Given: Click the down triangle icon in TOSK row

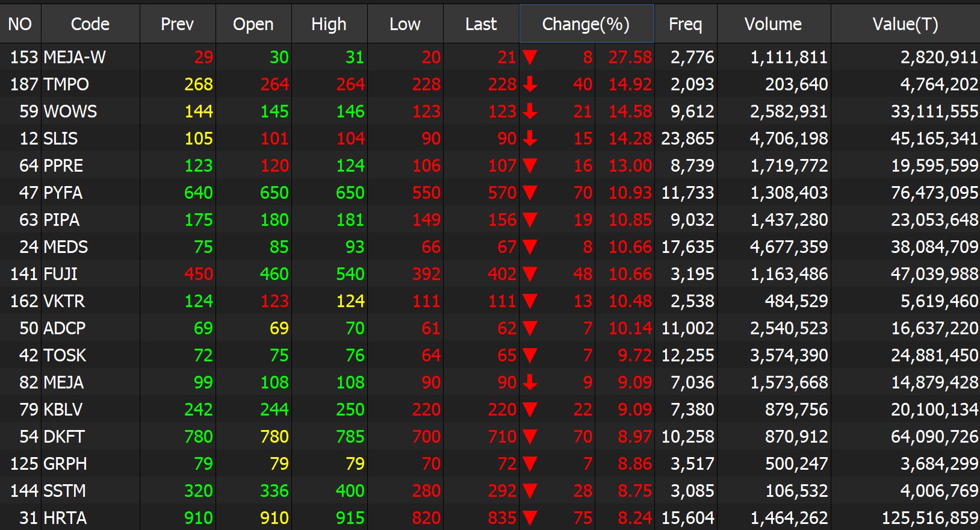Looking at the screenshot, I should 530,355.
